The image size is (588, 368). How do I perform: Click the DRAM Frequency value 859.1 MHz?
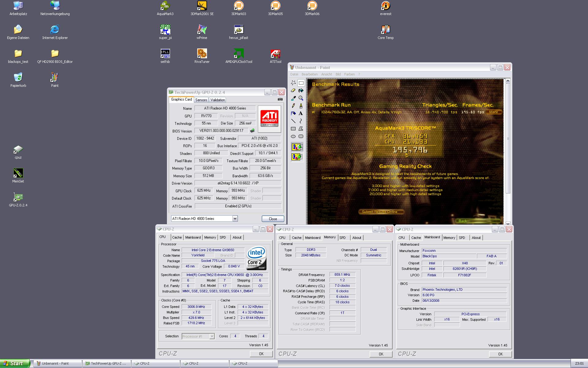[342, 274]
